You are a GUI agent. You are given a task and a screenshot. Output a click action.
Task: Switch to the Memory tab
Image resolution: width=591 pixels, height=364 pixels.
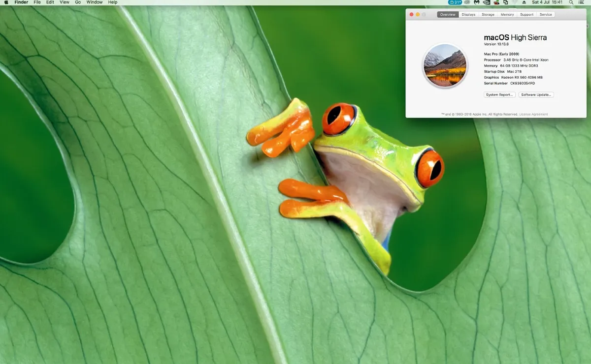tap(507, 15)
